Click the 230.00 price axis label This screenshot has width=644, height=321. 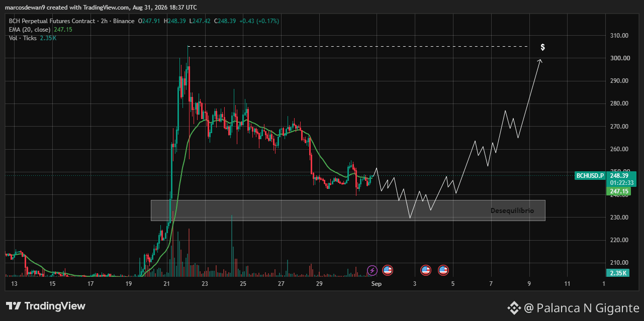click(x=619, y=218)
